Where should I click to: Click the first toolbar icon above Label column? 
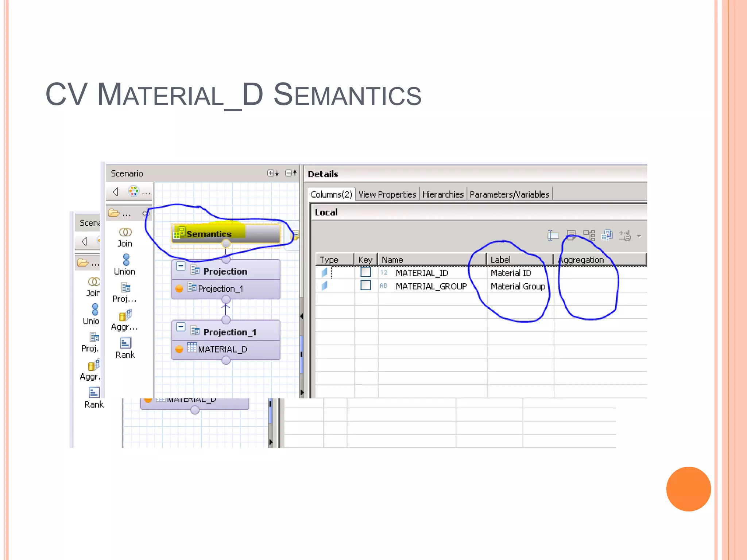pos(553,236)
